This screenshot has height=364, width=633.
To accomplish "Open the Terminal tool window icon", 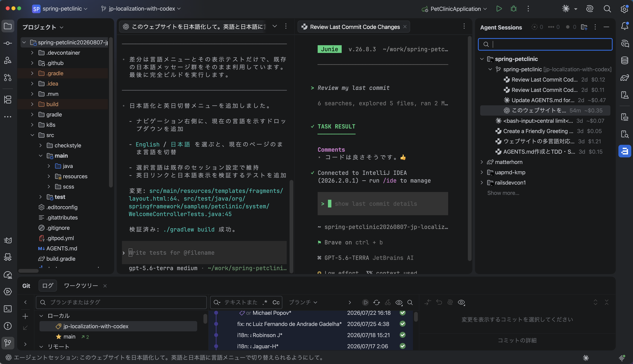I will pos(8,309).
